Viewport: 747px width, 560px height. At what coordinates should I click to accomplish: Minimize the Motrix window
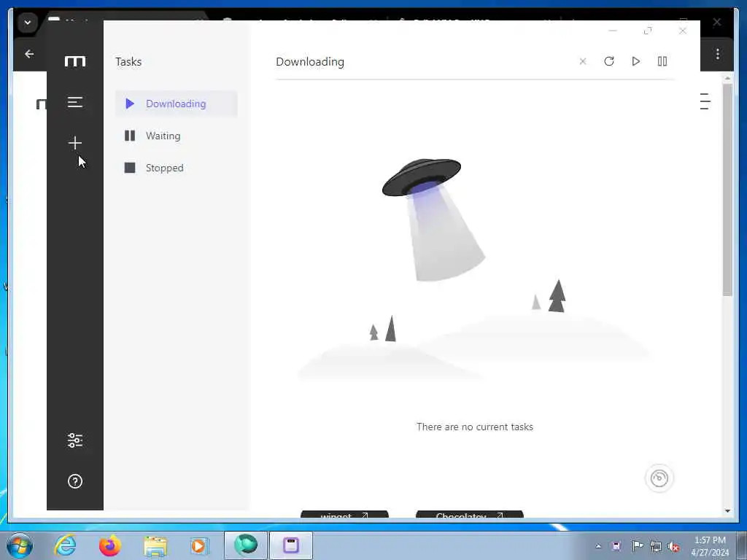point(613,31)
